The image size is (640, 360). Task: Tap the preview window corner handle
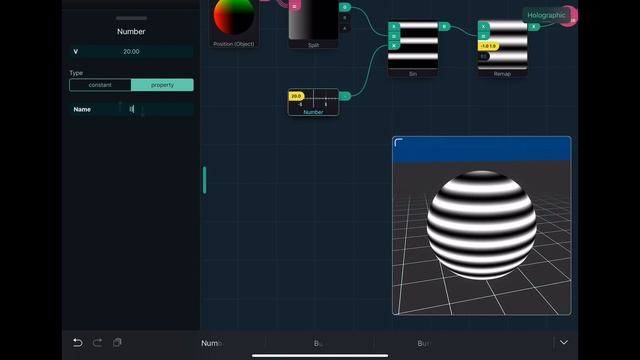point(399,142)
